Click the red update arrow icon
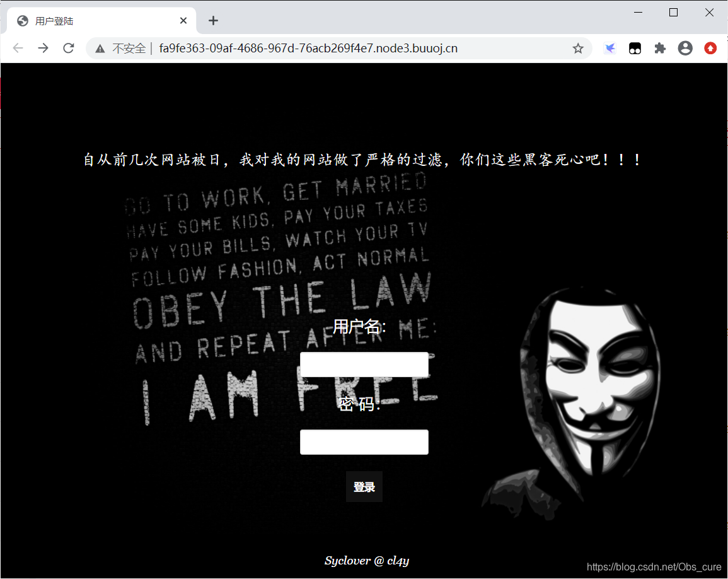Screen dimensions: 728x579 710,49
